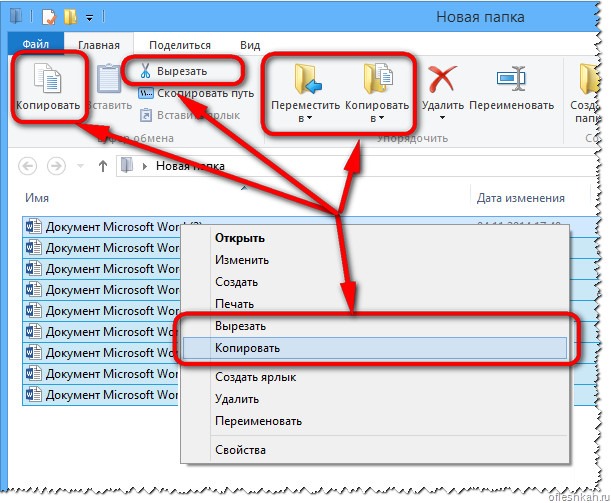Click the folder icon in the address bar
611x503 pixels.
coord(127,166)
